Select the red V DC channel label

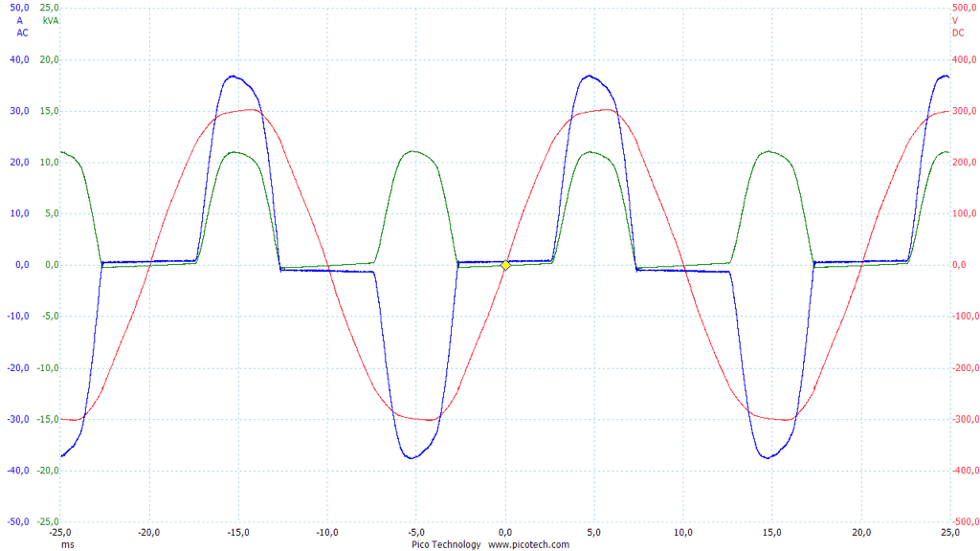[957, 26]
